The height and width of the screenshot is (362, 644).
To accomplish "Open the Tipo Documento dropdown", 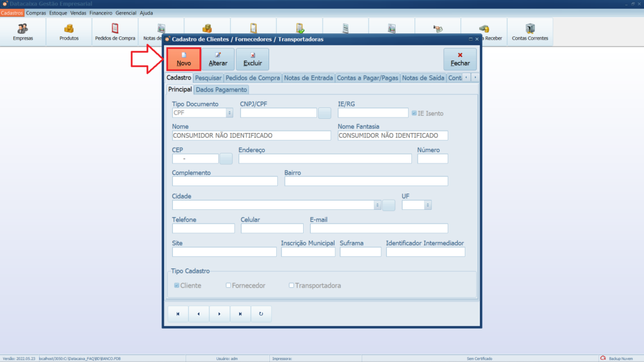I will click(x=229, y=113).
